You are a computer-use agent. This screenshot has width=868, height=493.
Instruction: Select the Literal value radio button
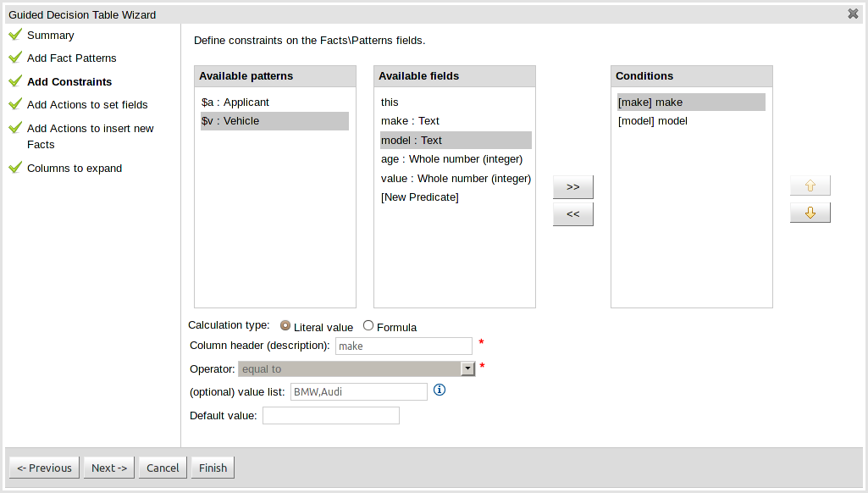click(285, 326)
